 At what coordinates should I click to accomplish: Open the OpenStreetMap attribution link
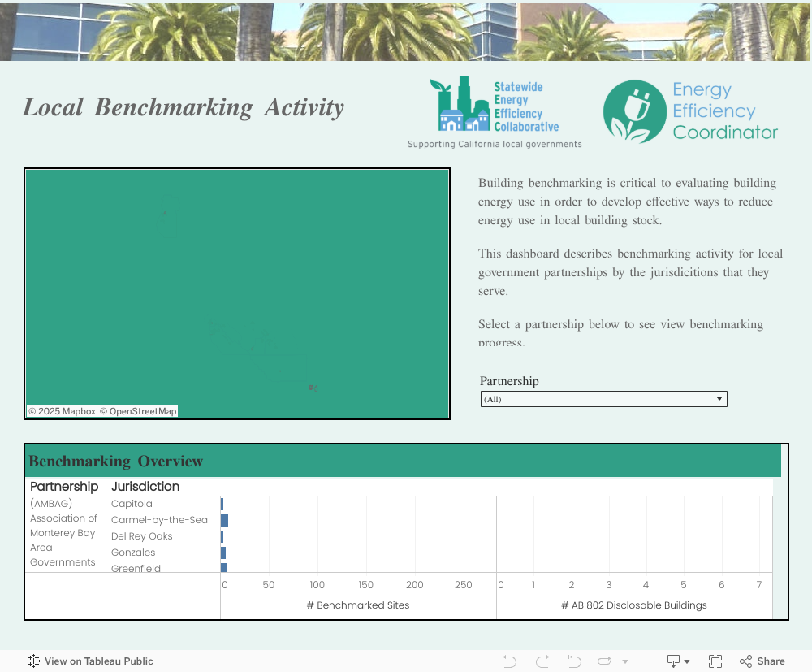coord(138,411)
